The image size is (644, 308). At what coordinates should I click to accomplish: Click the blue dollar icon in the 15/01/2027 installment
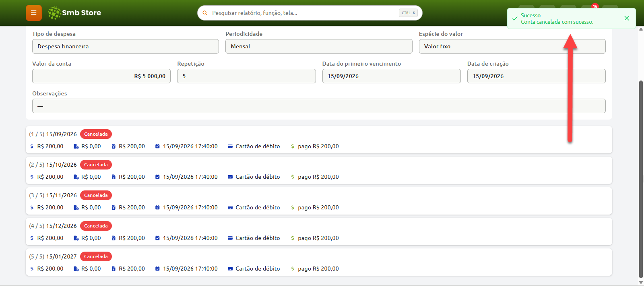pyautogui.click(x=32, y=269)
